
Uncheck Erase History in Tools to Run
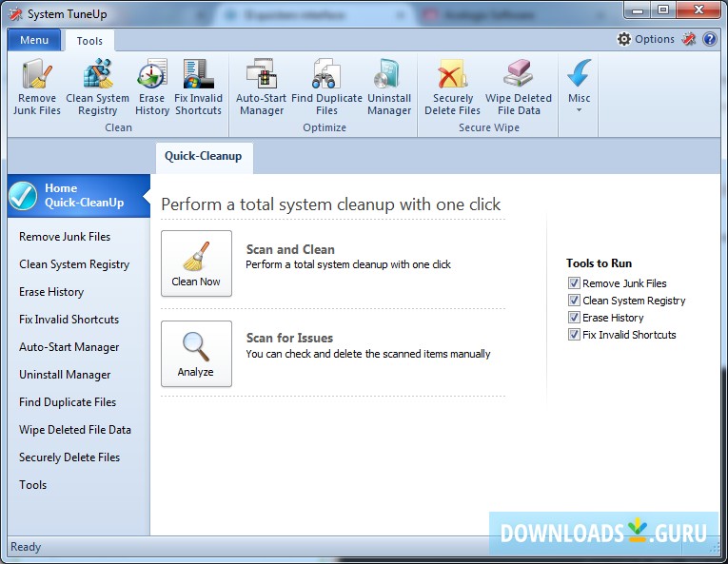click(574, 317)
